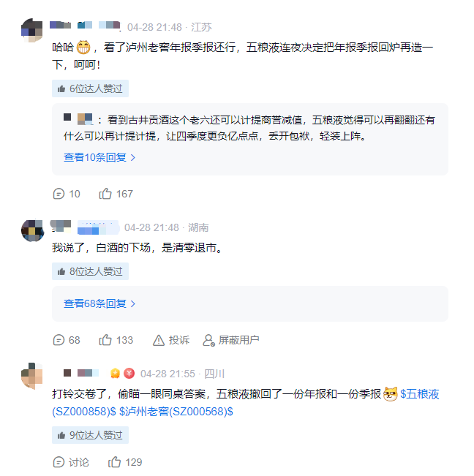The height and width of the screenshot is (476, 474).
Task: Open the $泸州老窖(SZ000568)$ stock link
Action: pyautogui.click(x=176, y=412)
